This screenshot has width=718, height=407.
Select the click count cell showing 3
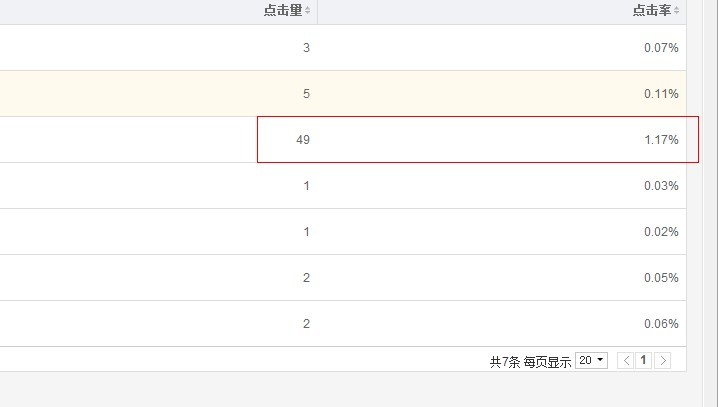pos(306,48)
